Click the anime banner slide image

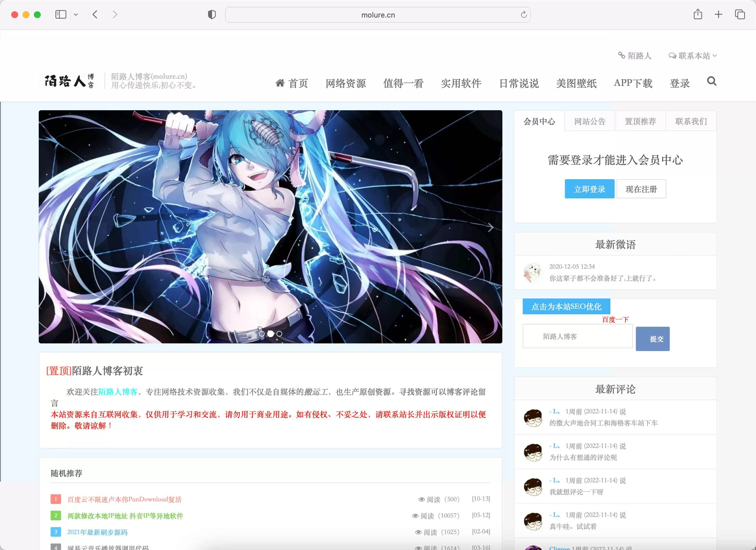pos(270,227)
